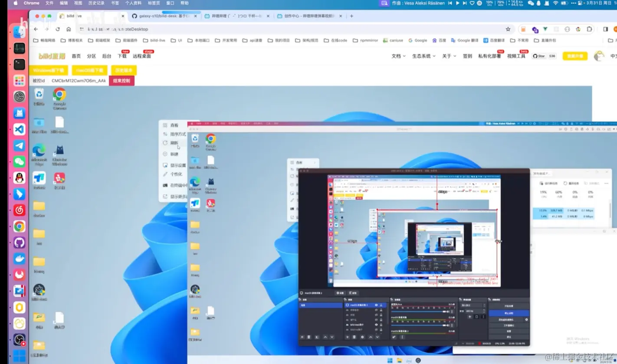
Task: Open Chrome extensions puzzle icon
Action: (x=589, y=29)
